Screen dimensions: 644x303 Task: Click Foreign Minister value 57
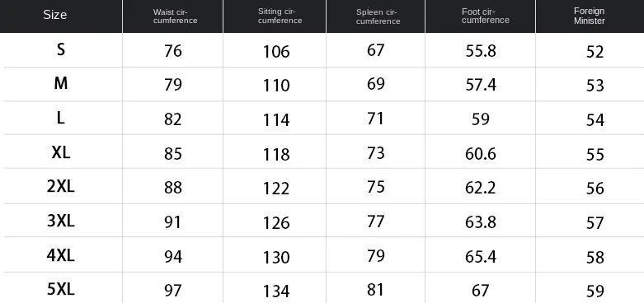[595, 223]
